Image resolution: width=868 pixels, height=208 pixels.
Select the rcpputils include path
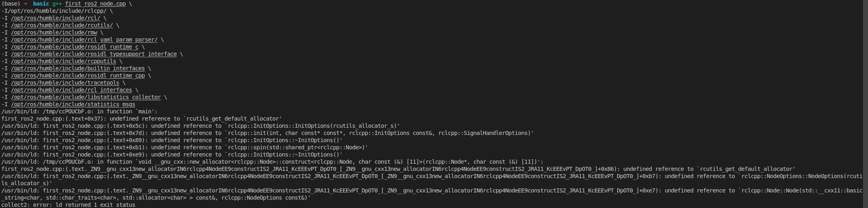[64, 61]
